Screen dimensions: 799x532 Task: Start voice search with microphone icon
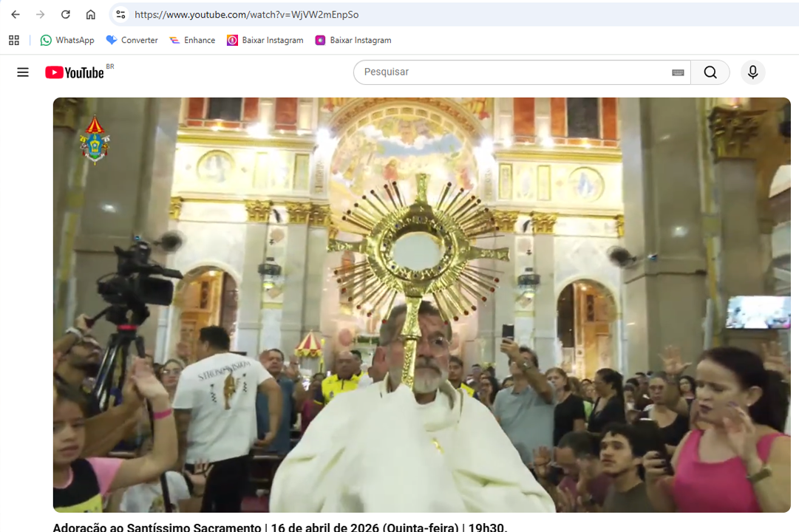(752, 72)
